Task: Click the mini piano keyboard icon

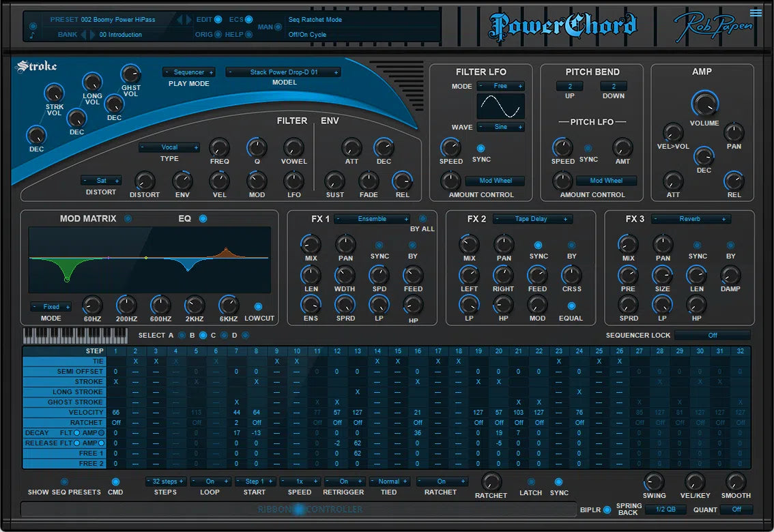Action: point(75,335)
